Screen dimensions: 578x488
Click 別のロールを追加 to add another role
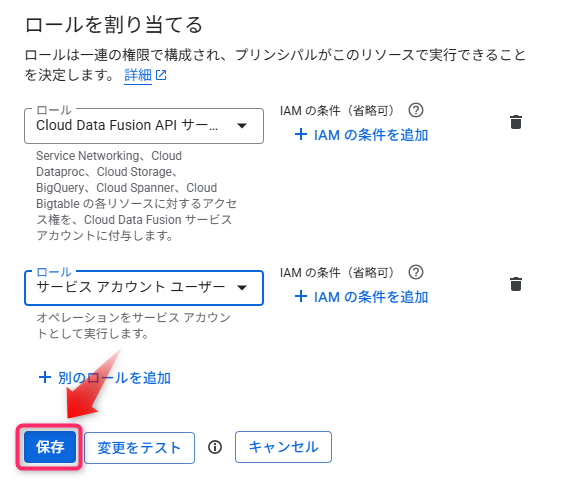coord(104,378)
